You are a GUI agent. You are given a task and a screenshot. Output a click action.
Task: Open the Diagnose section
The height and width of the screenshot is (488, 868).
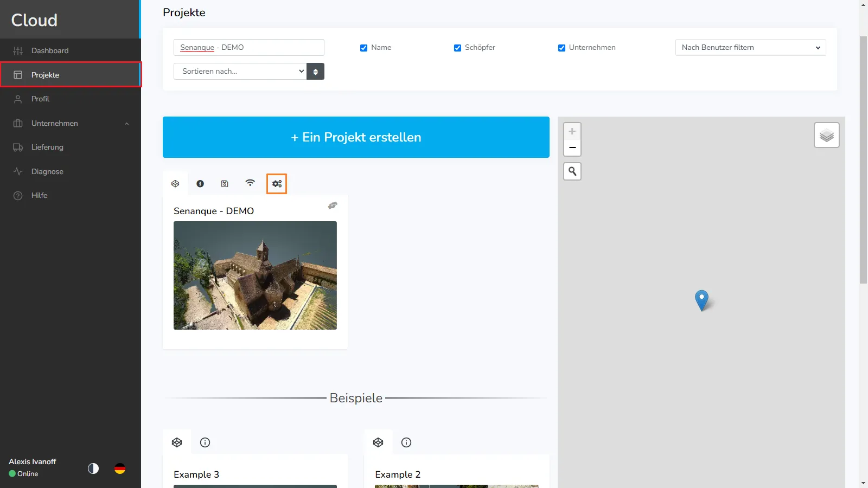71,171
